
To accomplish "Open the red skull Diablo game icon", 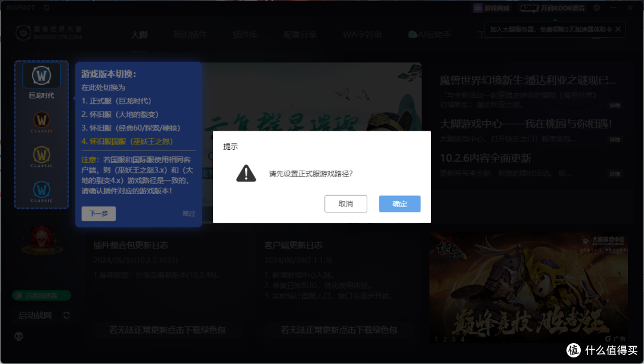I will [42, 239].
